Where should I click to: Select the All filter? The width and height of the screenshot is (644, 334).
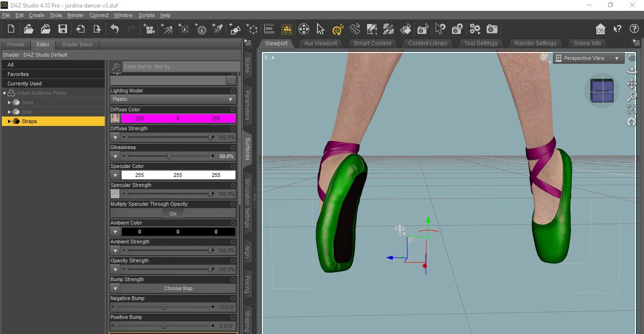click(53, 65)
